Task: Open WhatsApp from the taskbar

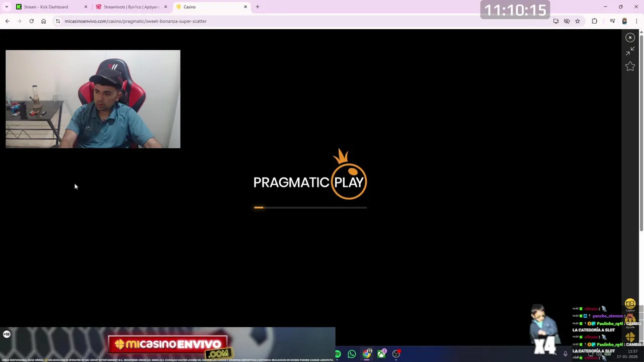Action: [352, 354]
